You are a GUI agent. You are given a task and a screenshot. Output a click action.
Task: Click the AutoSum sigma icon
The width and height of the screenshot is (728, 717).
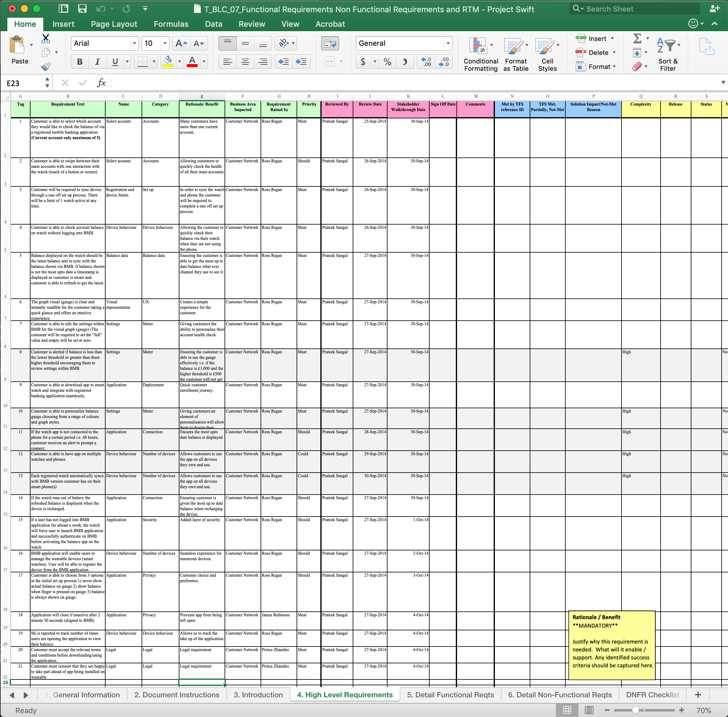coord(637,38)
